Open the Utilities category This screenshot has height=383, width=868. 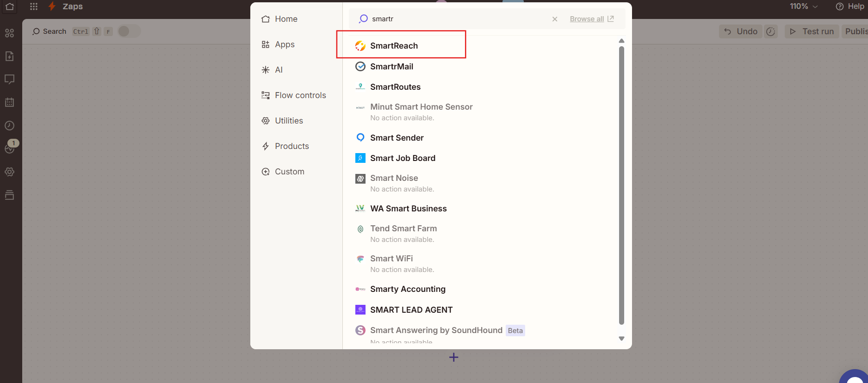tap(282, 121)
